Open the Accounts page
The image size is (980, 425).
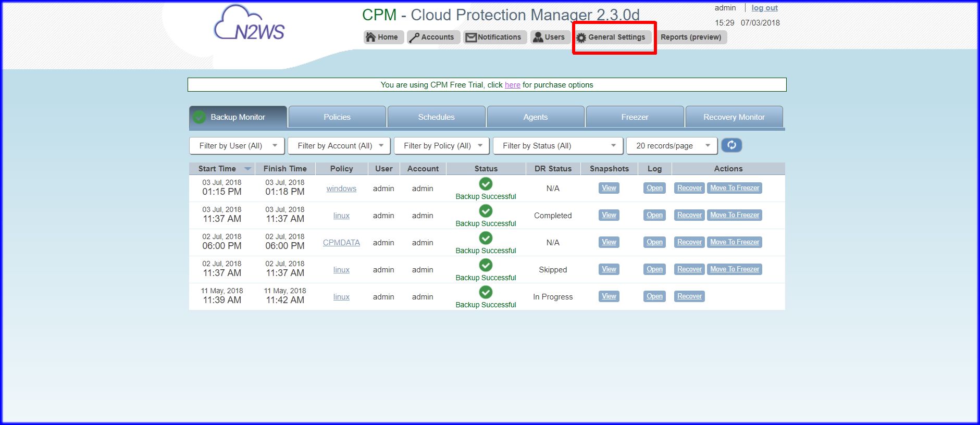click(x=432, y=37)
